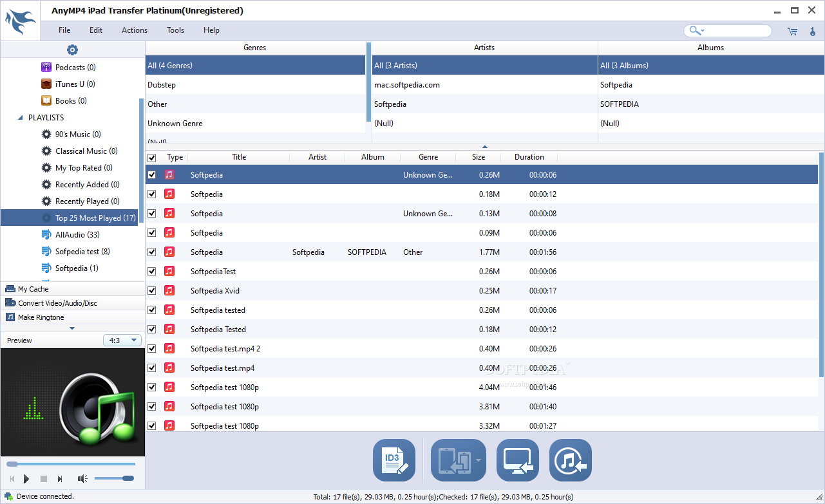Click inside the search input field

[737, 31]
